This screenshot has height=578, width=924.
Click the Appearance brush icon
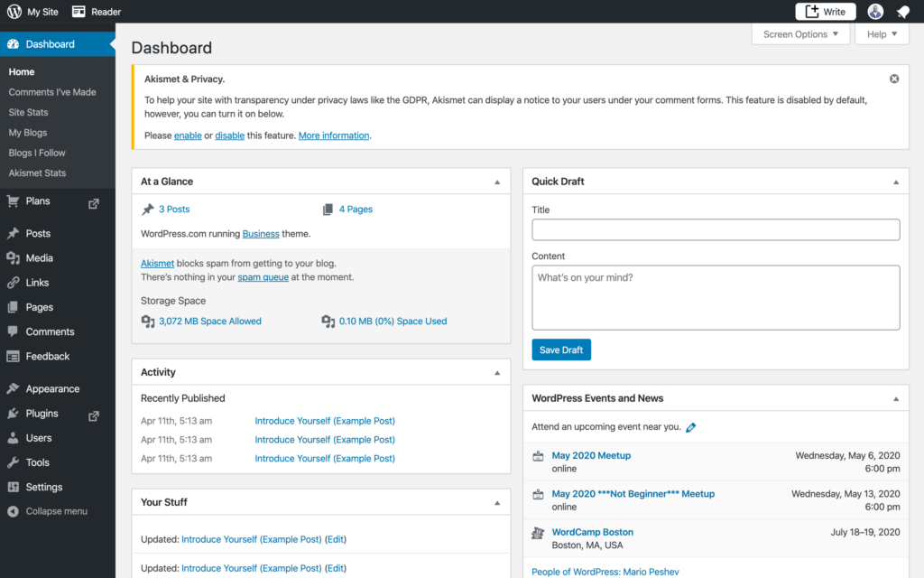[x=13, y=388]
